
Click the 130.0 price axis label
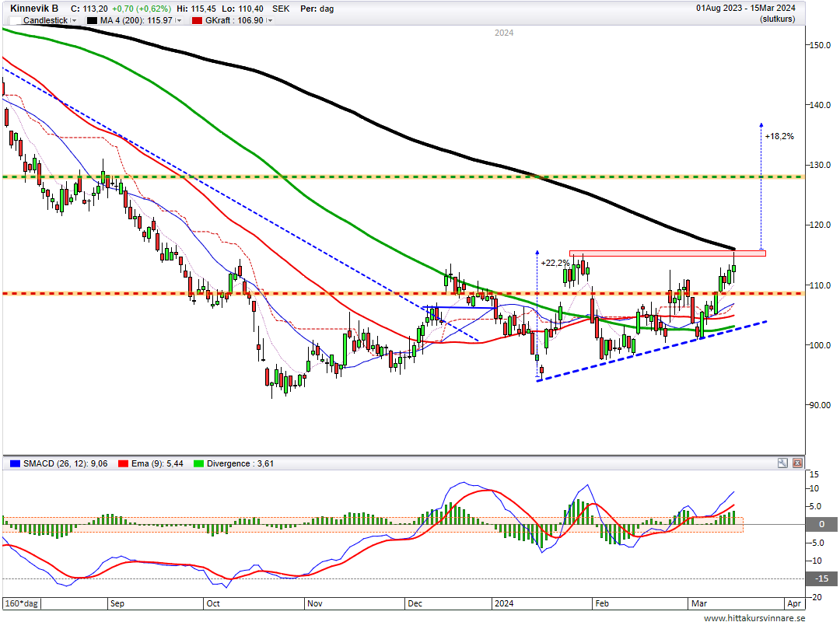(820, 165)
